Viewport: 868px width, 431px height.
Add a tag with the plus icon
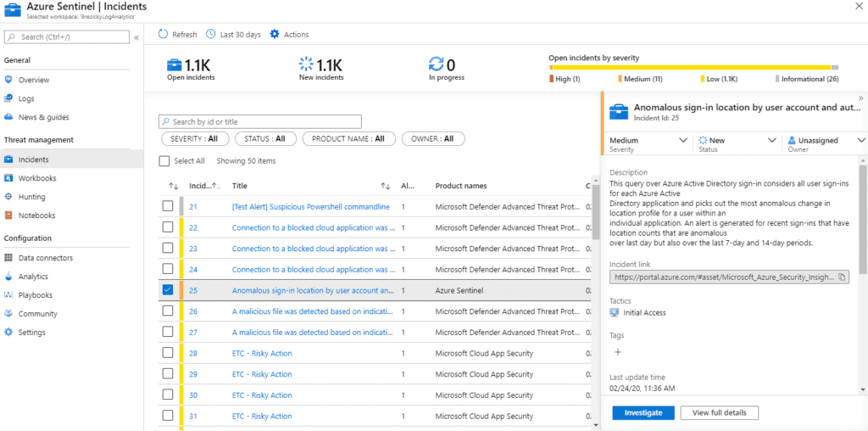pyautogui.click(x=618, y=352)
